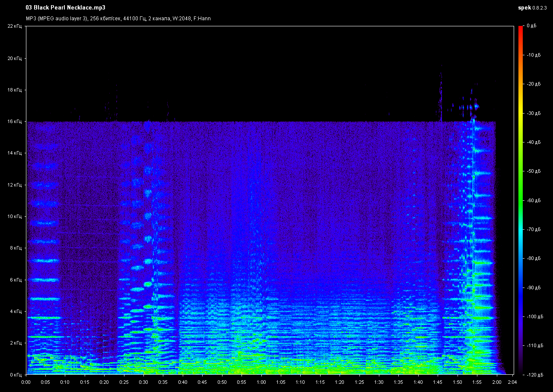Click the 2:04 end time label

(x=512, y=382)
